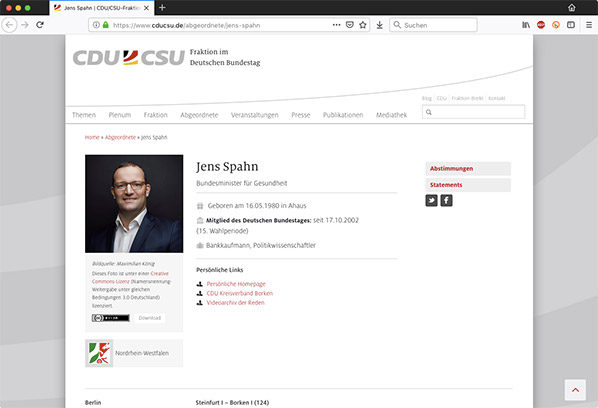Click the Creative Commons-Lizenz link
The image size is (598, 408).
[130, 278]
